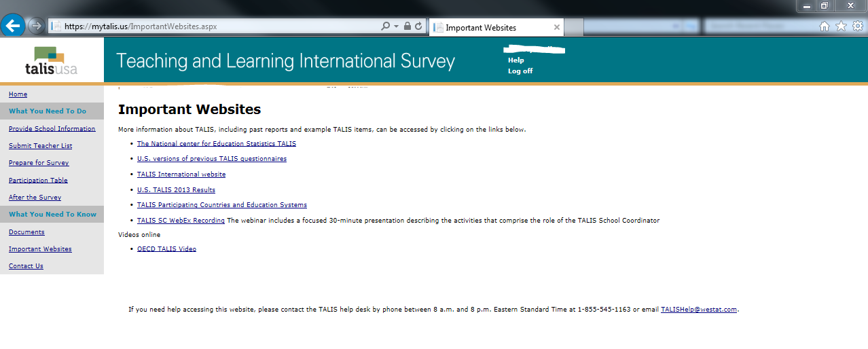Open the Help link in header

tap(516, 60)
